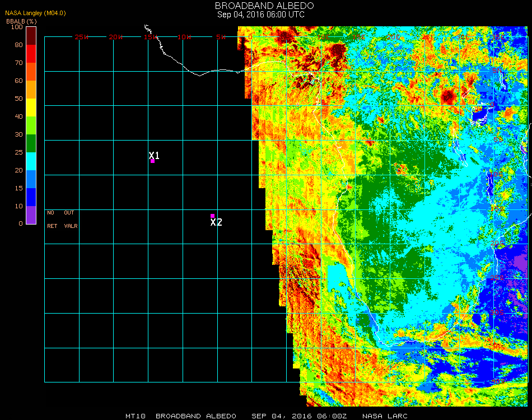
Task: Select the dark green 25-30 colorbar segment
Action: (x=31, y=143)
